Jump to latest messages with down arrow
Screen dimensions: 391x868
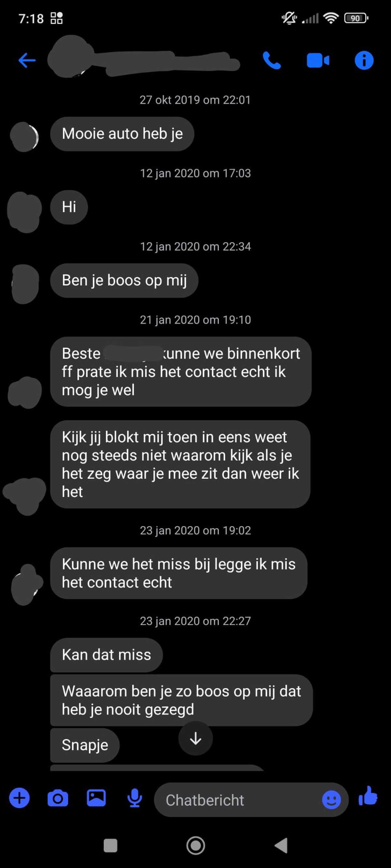pos(196,738)
